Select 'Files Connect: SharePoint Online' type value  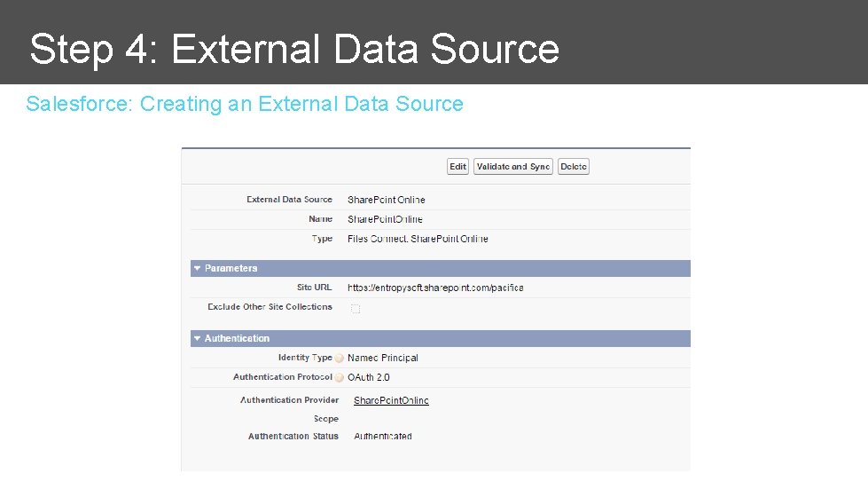coord(418,239)
